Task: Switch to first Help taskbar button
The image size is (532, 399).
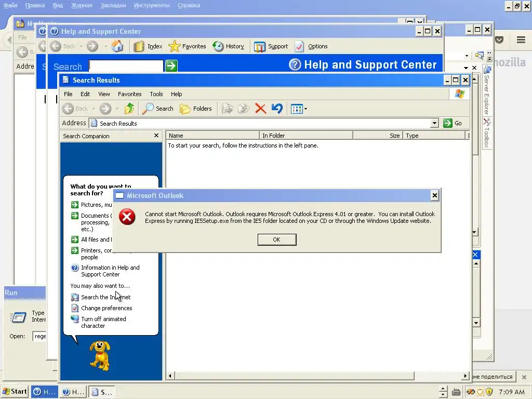Action: coord(45,392)
